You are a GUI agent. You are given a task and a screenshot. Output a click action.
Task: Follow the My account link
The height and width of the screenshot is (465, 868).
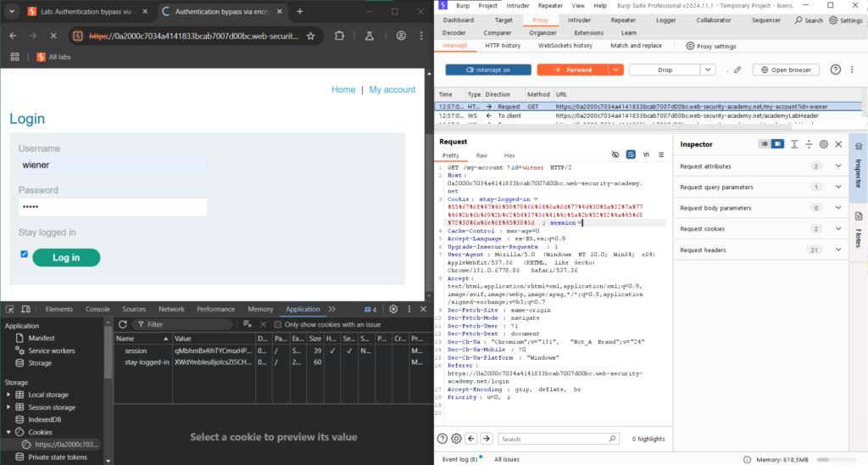click(392, 89)
